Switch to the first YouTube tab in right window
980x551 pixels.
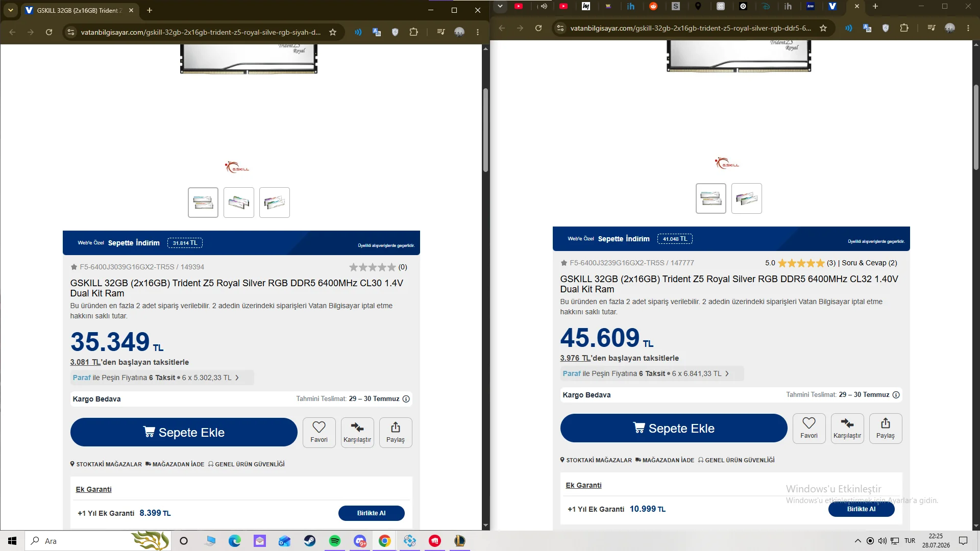click(519, 6)
